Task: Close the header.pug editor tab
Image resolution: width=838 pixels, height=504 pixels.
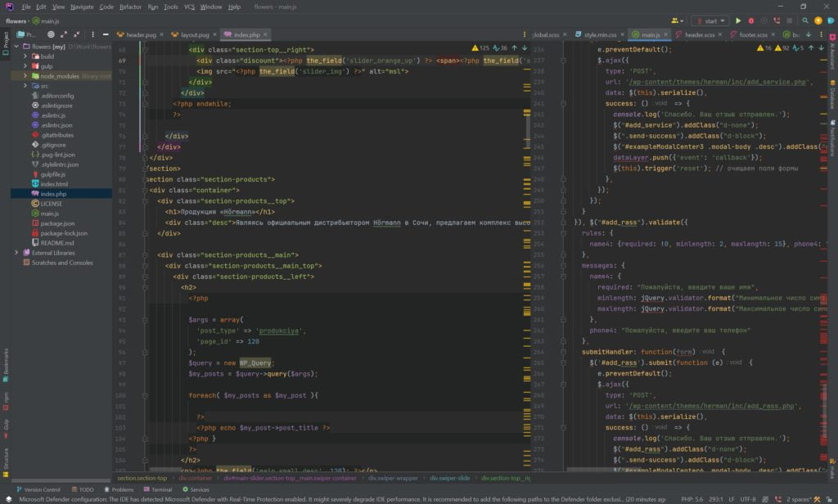Action: (161, 35)
